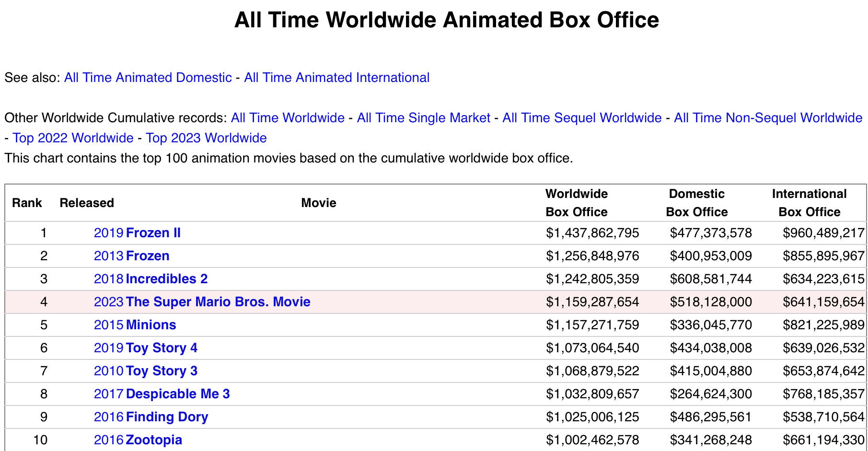
Task: Open The Super Mario Bros. Movie page
Action: point(218,302)
